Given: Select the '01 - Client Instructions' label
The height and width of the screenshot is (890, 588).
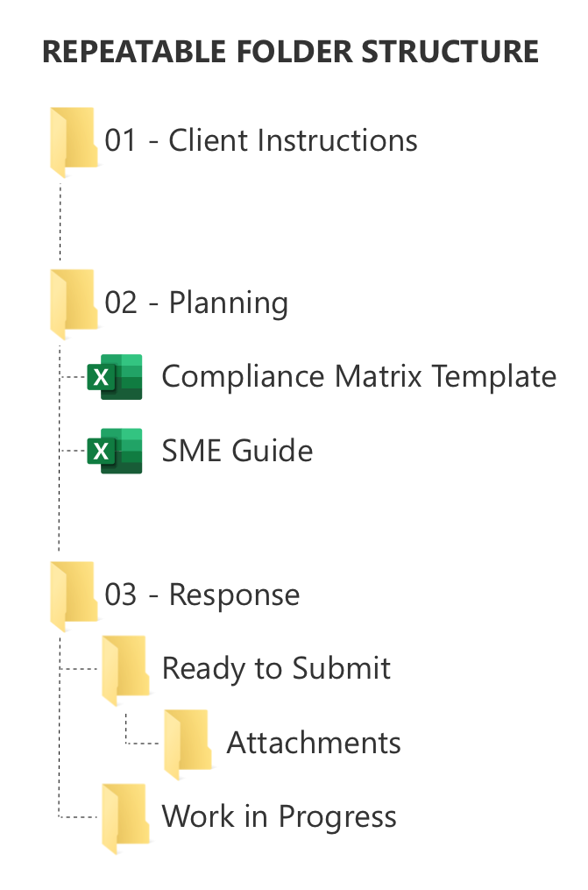Looking at the screenshot, I should point(261,140).
